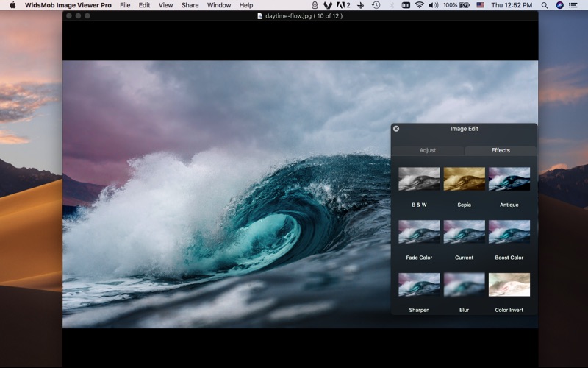This screenshot has height=368, width=588.
Task: Open the Window menu
Action: (x=219, y=5)
